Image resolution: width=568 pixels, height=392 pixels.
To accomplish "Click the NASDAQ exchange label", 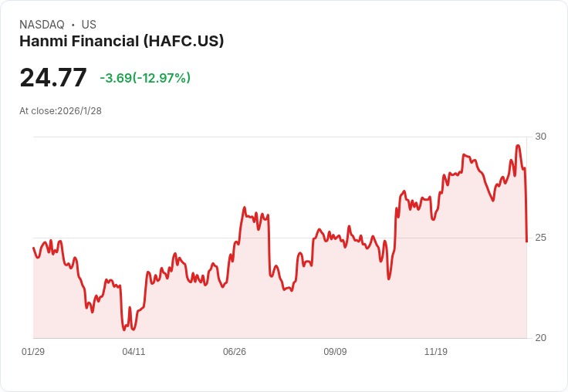I will coord(42,25).
